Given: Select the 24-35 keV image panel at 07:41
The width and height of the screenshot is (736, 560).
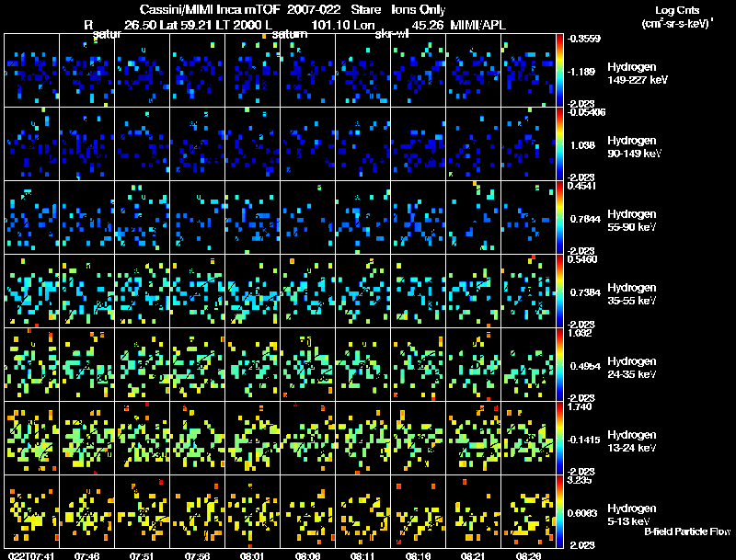Looking at the screenshot, I should pyautogui.click(x=31, y=365).
